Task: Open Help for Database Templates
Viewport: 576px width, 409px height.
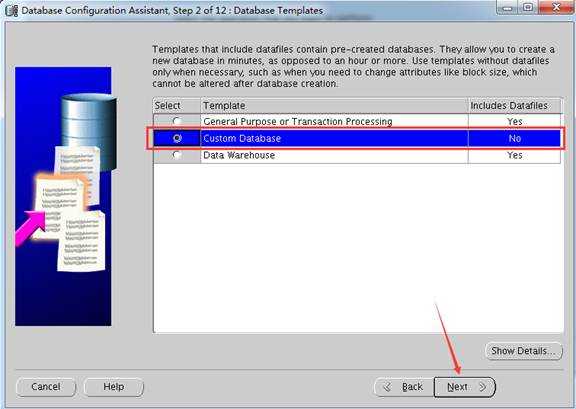Action: pos(114,387)
